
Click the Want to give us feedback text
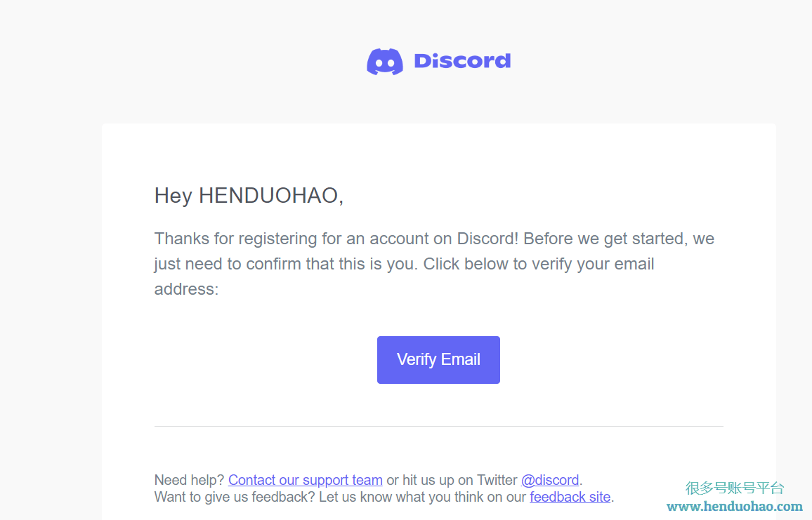tap(235, 498)
